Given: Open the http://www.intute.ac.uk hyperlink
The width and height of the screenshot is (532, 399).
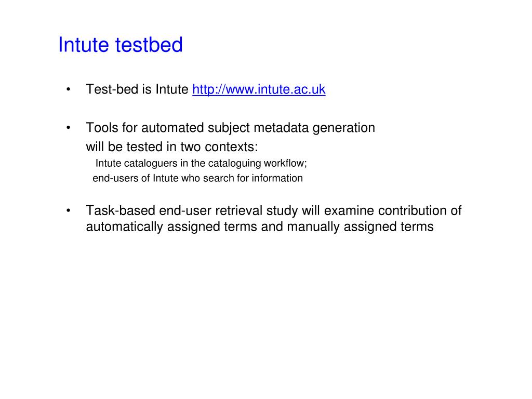Looking at the screenshot, I should [259, 89].
